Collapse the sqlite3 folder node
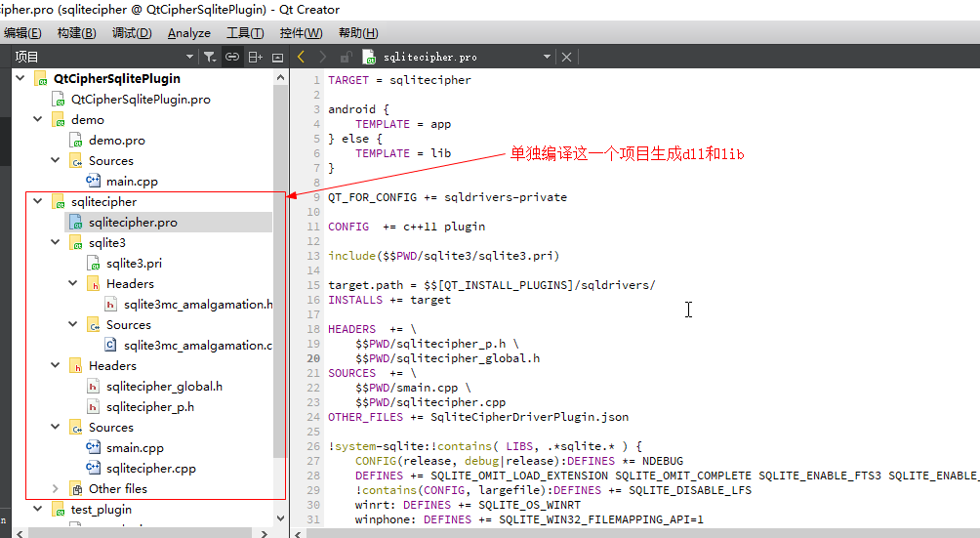The width and height of the screenshot is (980, 538). [x=56, y=242]
